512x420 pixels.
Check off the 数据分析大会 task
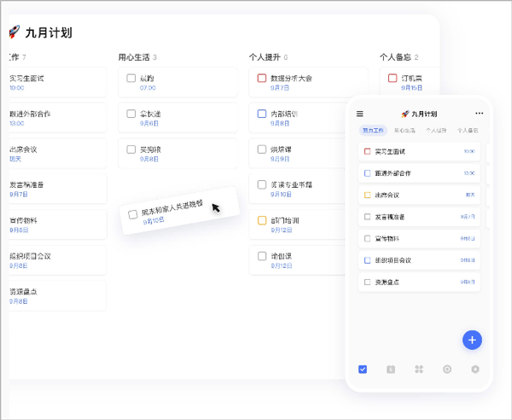point(262,78)
